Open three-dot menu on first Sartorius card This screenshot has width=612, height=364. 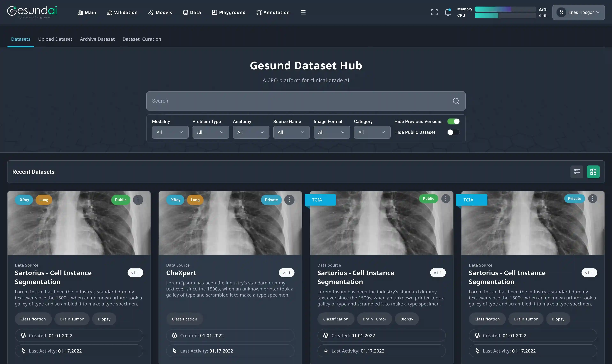click(x=138, y=200)
